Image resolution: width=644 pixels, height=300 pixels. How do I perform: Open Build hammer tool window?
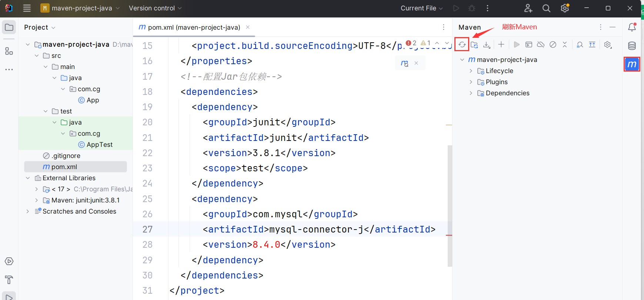point(9,280)
